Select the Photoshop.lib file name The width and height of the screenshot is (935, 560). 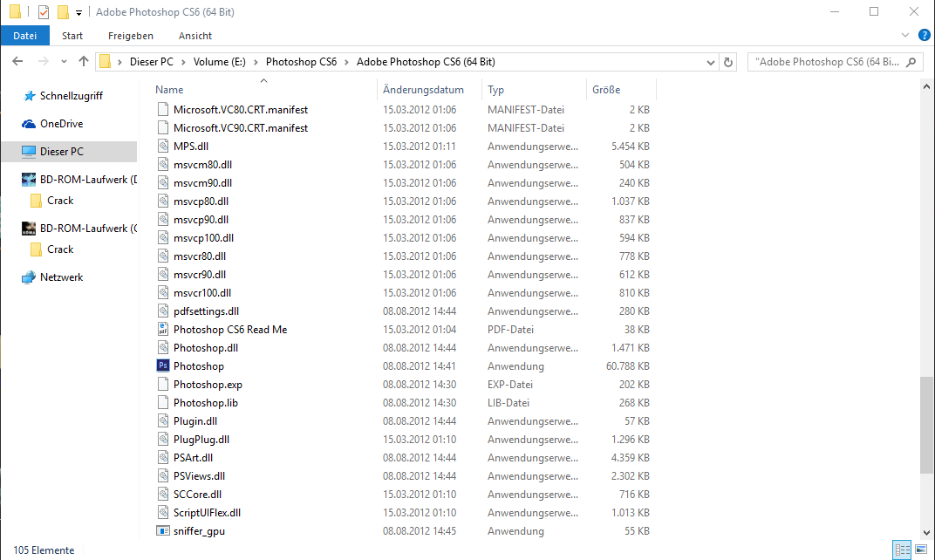pyautogui.click(x=206, y=403)
